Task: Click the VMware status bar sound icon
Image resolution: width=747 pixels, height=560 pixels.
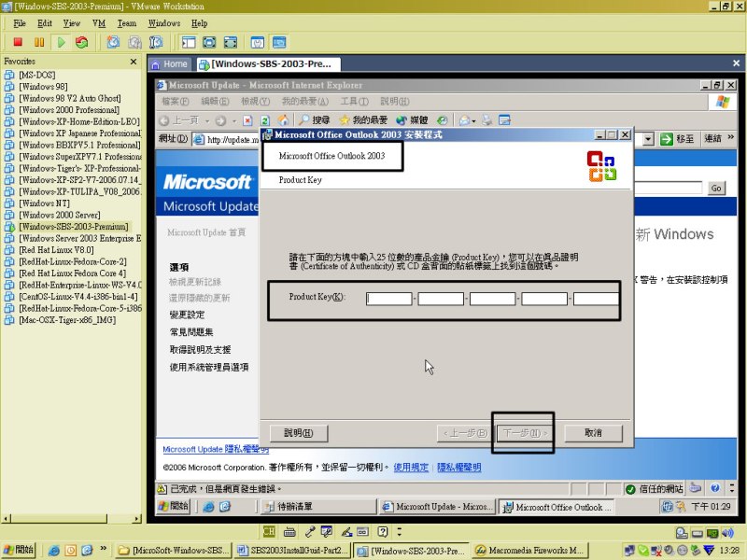Action: [x=728, y=533]
